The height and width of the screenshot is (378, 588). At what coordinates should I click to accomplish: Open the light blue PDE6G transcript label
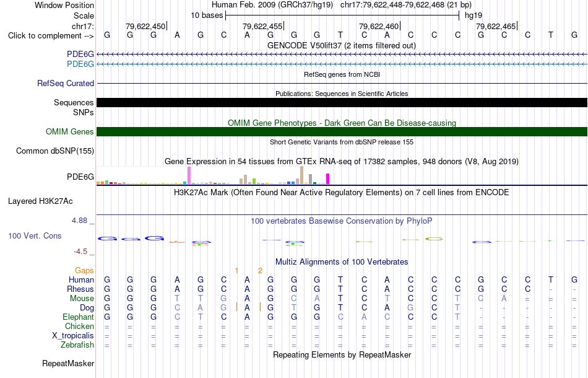[x=80, y=64]
